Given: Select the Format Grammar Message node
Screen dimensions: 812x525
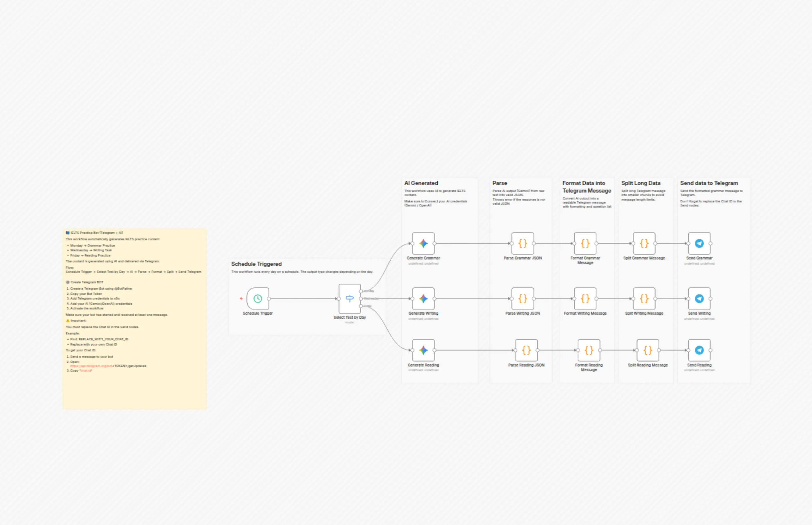Looking at the screenshot, I should 585,243.
